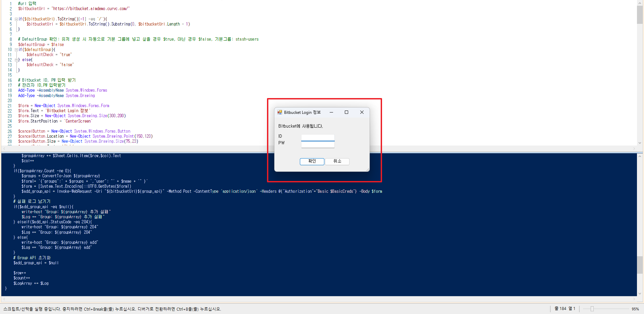Click the console pane vertical scrollbar thumb

(640, 265)
